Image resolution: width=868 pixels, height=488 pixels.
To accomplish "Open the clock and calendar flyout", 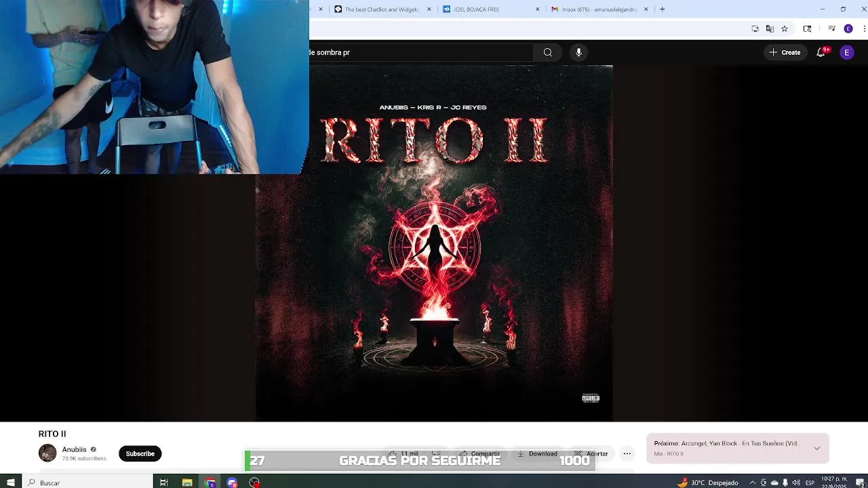I will (833, 483).
